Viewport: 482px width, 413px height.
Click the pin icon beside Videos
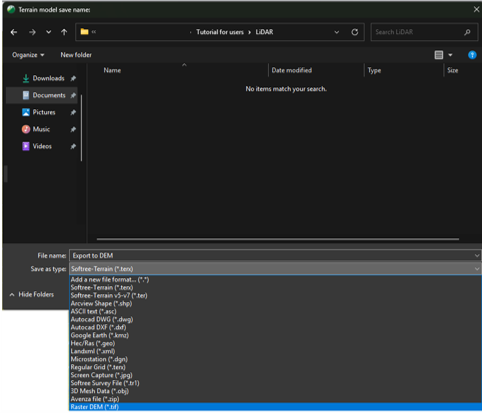(x=73, y=147)
